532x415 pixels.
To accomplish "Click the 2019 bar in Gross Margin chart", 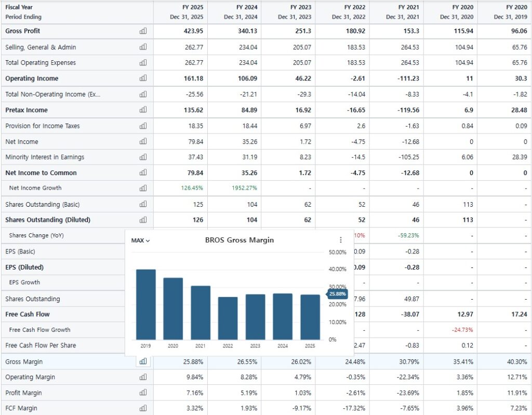I will [145, 304].
